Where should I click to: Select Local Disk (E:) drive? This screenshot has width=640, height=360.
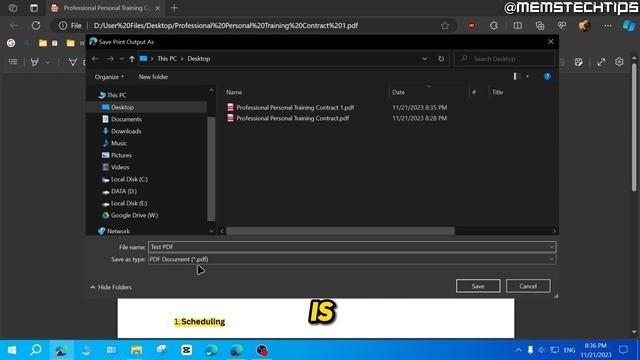[124, 203]
